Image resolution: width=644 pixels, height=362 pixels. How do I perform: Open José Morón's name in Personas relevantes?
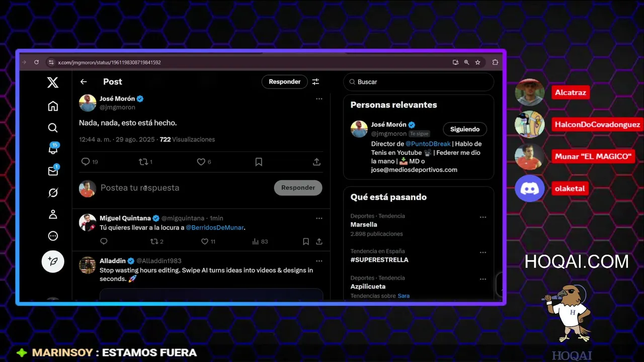389,125
